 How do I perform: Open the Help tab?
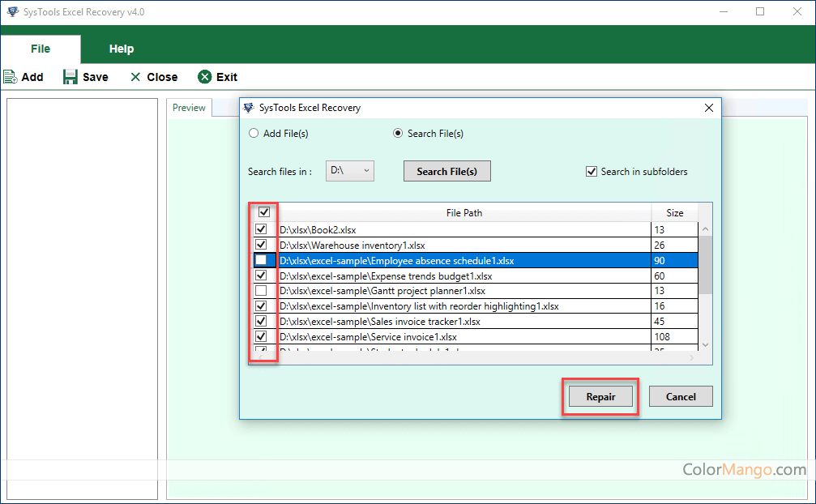pyautogui.click(x=122, y=49)
